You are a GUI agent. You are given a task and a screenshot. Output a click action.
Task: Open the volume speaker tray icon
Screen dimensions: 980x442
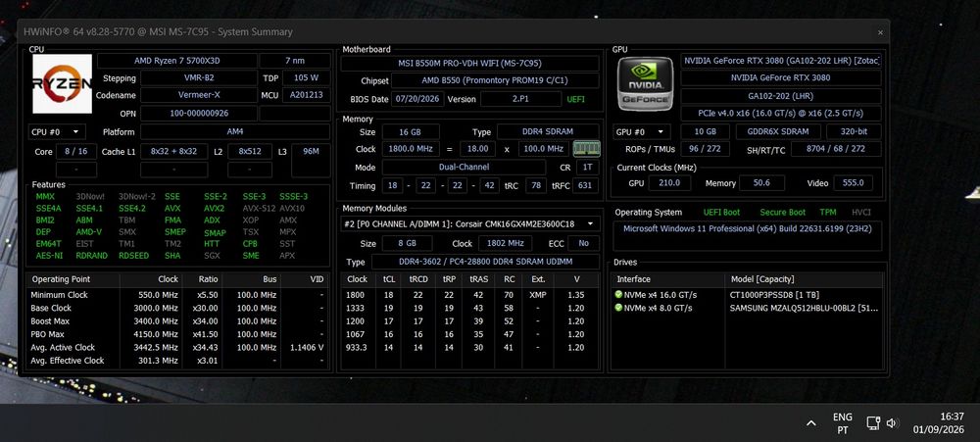[892, 423]
